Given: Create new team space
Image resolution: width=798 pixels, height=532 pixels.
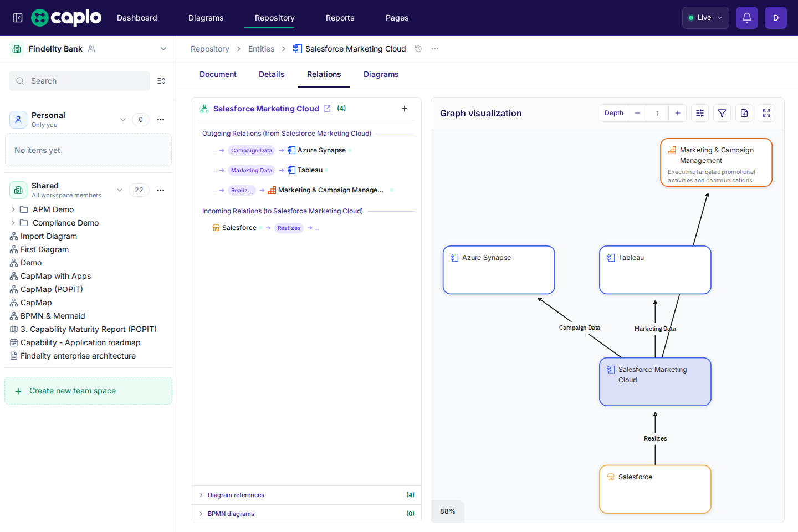Looking at the screenshot, I should click(x=88, y=391).
